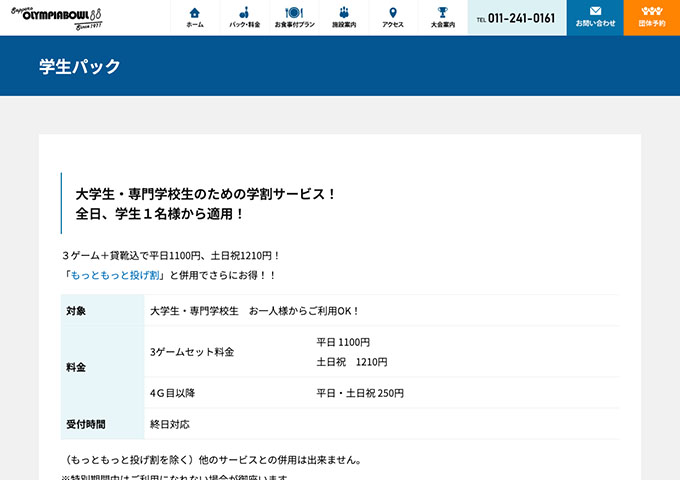Click the 受付時間 table header cell
Image resolution: width=680 pixels, height=480 pixels.
click(102, 424)
